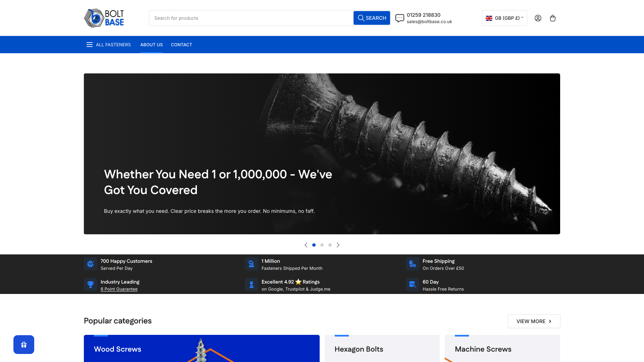Click the phone number 01259 218830

coord(424,15)
